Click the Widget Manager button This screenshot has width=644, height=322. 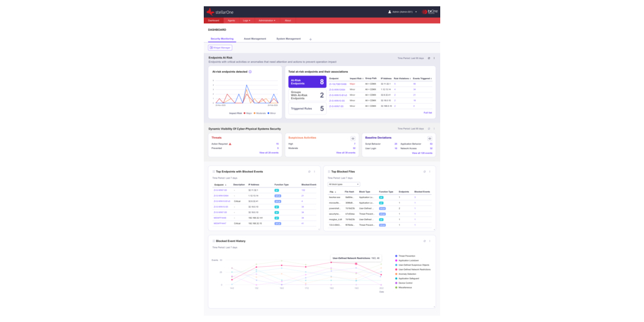pyautogui.click(x=220, y=47)
